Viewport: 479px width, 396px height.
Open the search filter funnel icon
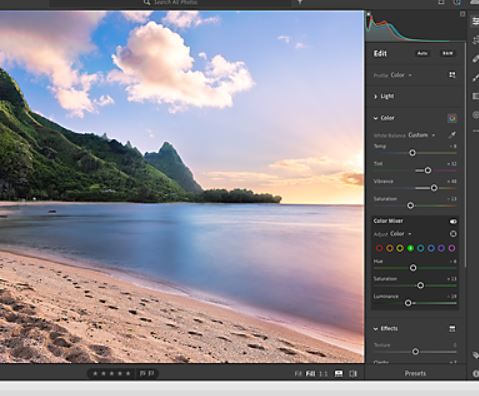tap(300, 3)
